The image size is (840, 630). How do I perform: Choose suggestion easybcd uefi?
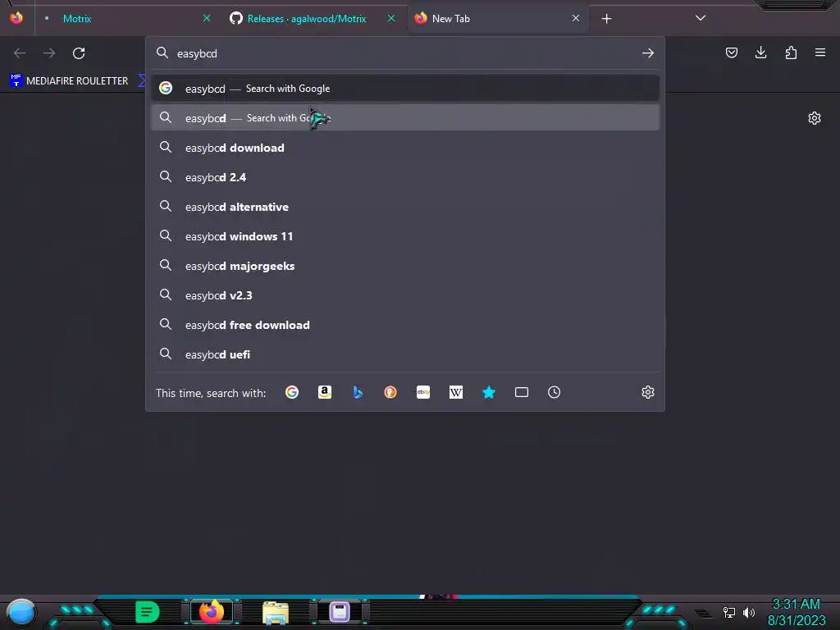point(405,354)
